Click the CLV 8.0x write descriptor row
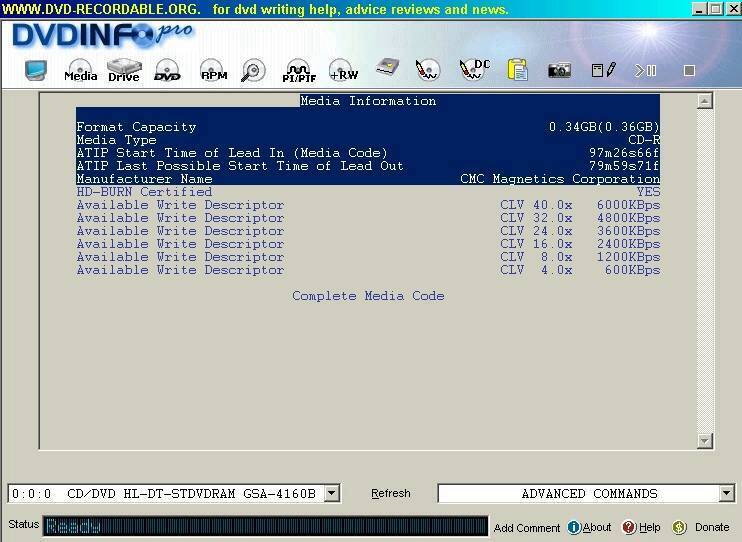 368,257
